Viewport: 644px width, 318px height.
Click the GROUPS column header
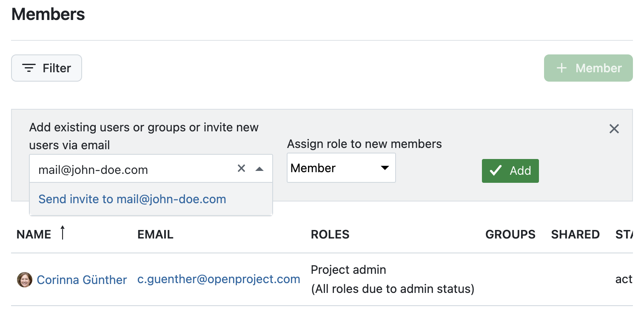pos(510,234)
